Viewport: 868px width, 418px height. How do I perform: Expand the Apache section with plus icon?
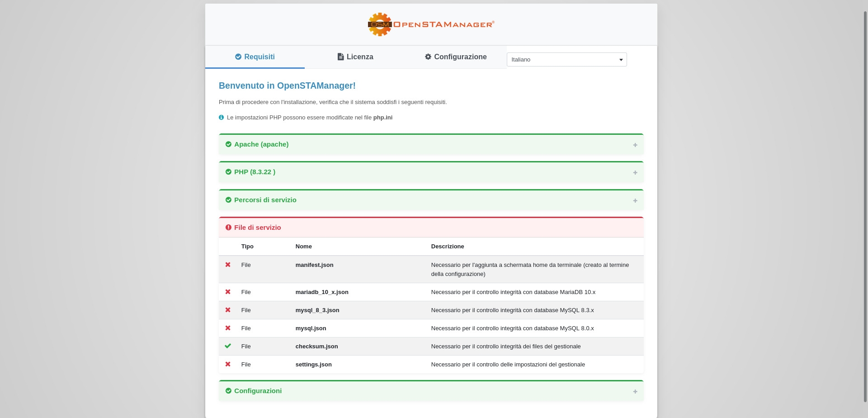point(635,145)
